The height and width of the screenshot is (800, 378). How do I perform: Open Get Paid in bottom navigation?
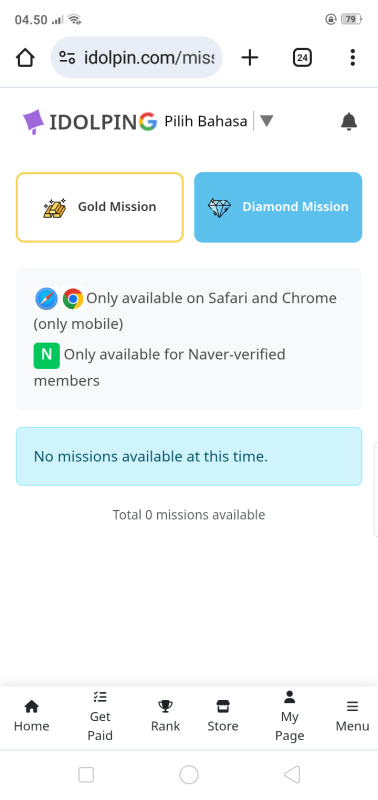pyautogui.click(x=100, y=716)
